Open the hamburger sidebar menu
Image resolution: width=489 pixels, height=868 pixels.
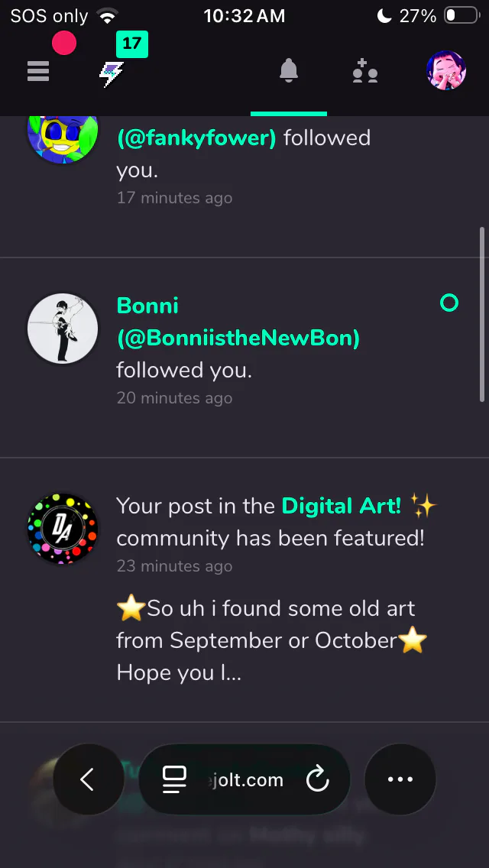[38, 71]
